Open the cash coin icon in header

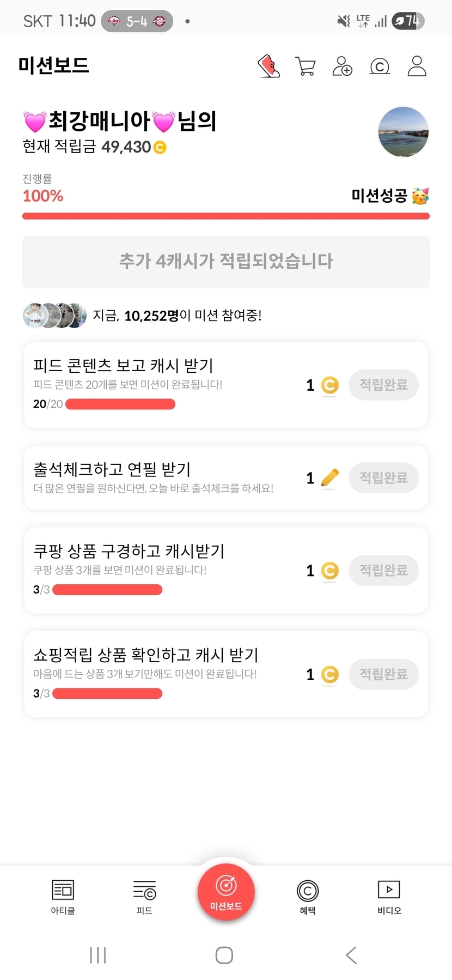coord(380,66)
